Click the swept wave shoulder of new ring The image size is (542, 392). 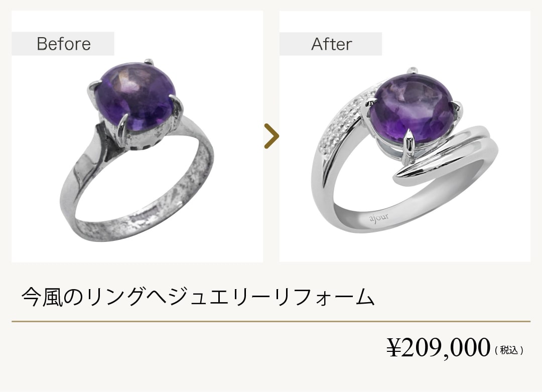tap(446, 155)
